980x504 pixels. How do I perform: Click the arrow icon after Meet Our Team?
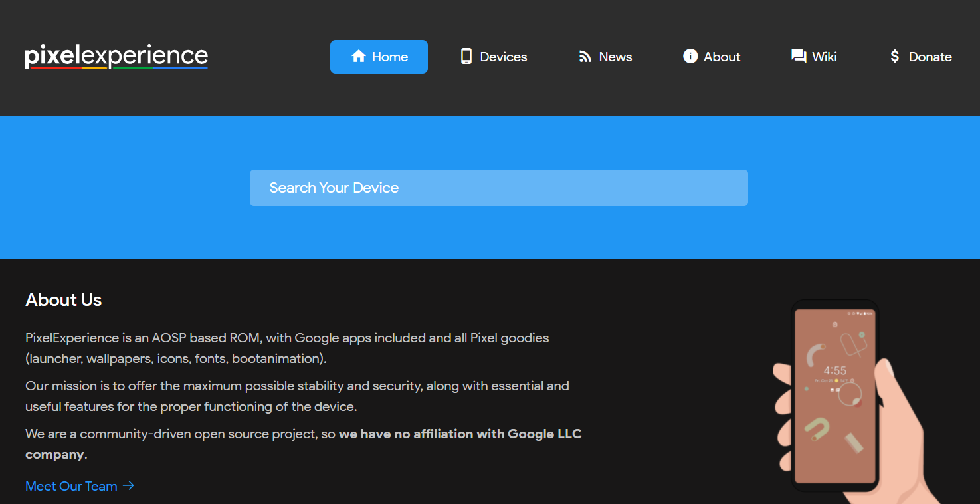pos(129,486)
